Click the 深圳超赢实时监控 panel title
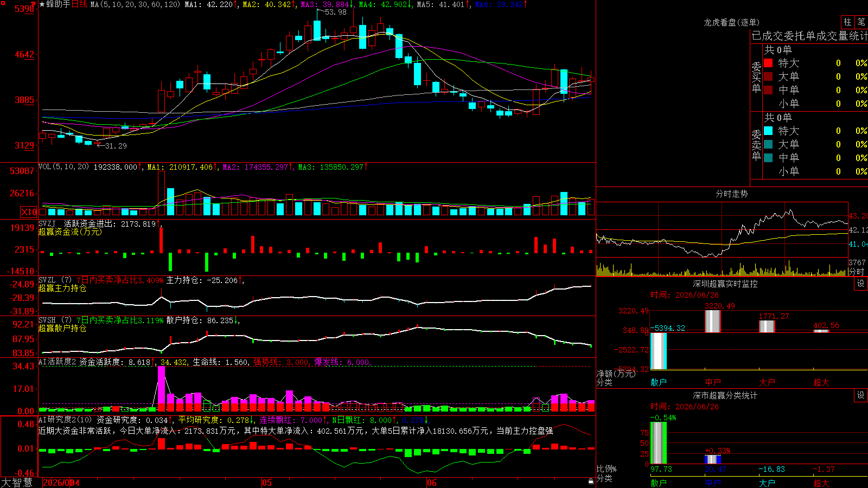The height and width of the screenshot is (488, 868). point(725,284)
